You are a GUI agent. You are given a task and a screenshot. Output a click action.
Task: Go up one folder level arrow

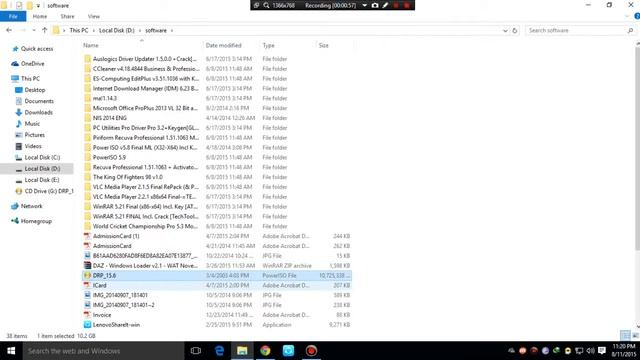44,30
